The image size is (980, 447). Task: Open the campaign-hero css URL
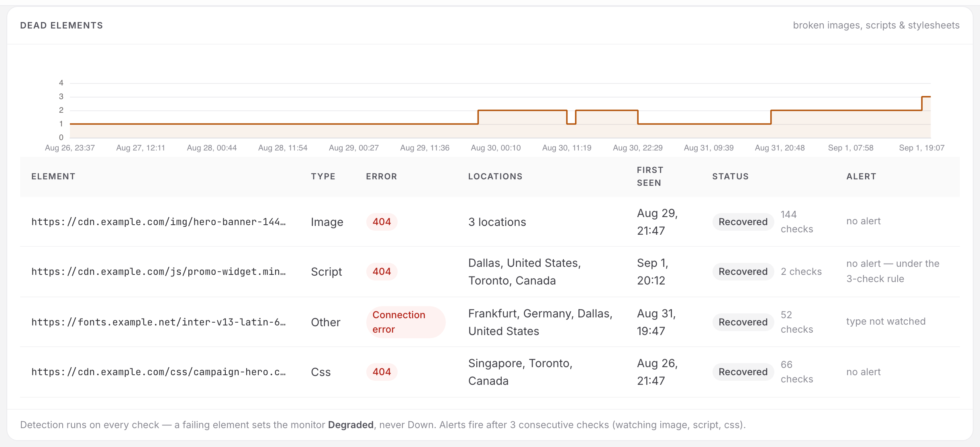click(159, 372)
